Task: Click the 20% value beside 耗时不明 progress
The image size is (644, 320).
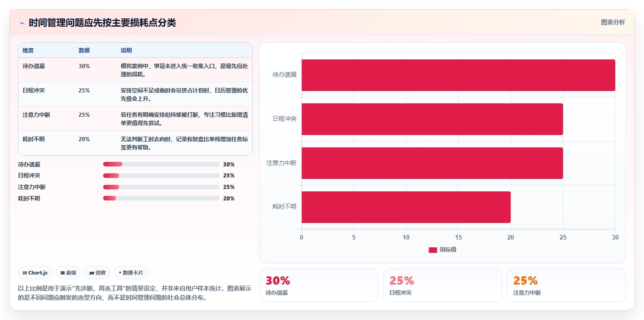Action: (229, 199)
